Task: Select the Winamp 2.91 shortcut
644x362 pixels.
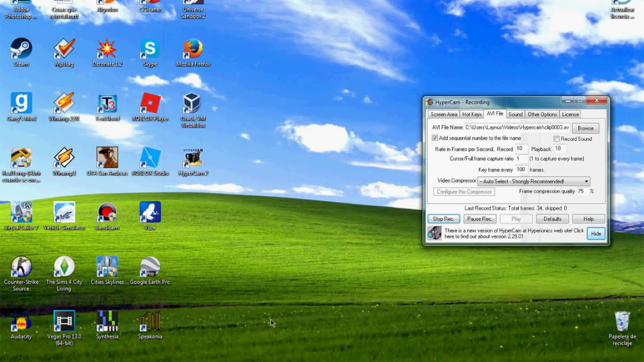Action: [64, 107]
